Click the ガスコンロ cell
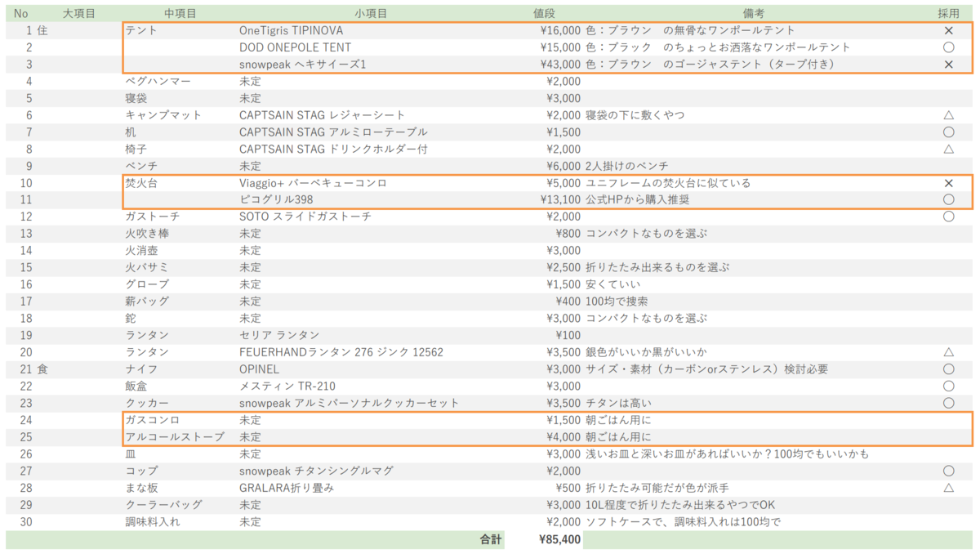980x554 pixels. [152, 419]
